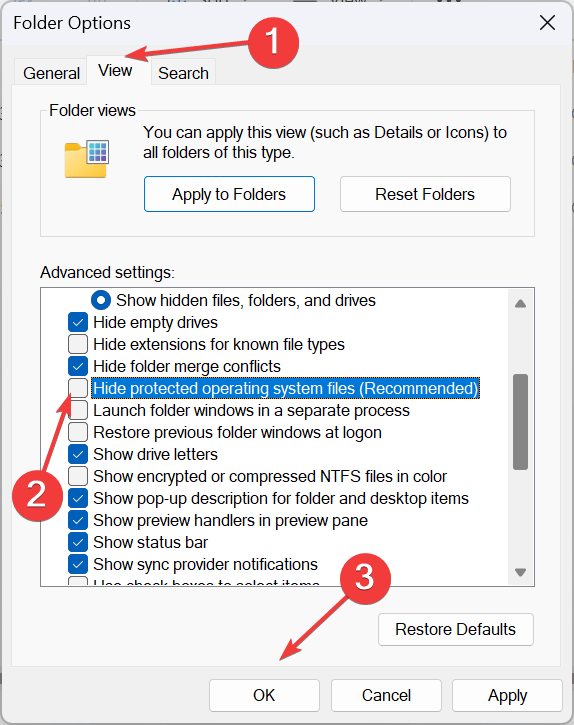Screen dimensions: 574x725
Task: Select Show hidden files, folders, and drives
Action: tap(101, 300)
